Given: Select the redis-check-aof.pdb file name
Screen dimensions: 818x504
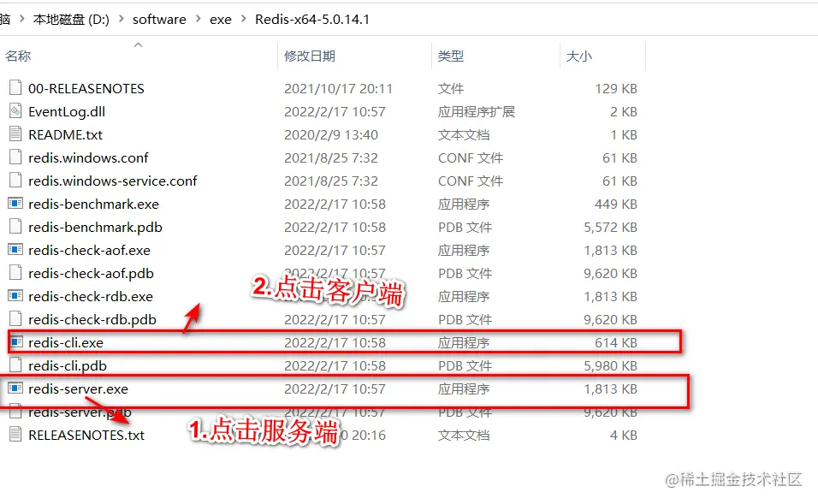Looking at the screenshot, I should (91, 273).
